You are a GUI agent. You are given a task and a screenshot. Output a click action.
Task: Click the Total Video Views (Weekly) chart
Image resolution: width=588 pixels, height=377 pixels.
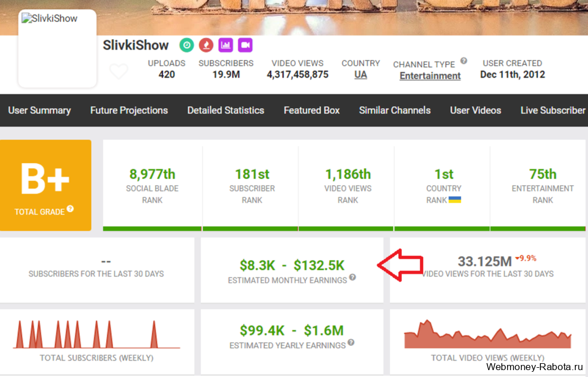[x=488, y=334]
